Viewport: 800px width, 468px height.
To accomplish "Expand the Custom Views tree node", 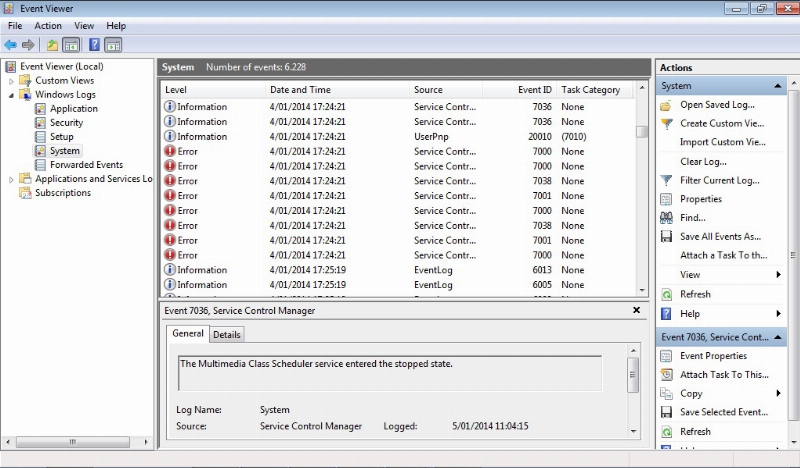I will click(11, 81).
